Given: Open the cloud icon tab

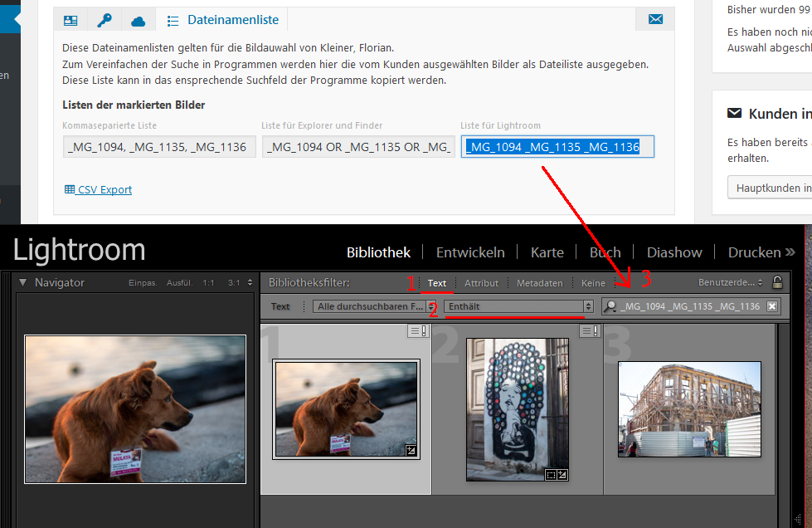Looking at the screenshot, I should click(139, 20).
